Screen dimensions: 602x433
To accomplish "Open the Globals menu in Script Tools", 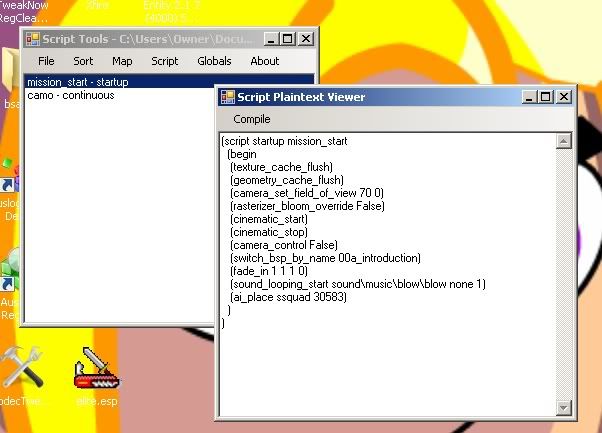I will [214, 61].
